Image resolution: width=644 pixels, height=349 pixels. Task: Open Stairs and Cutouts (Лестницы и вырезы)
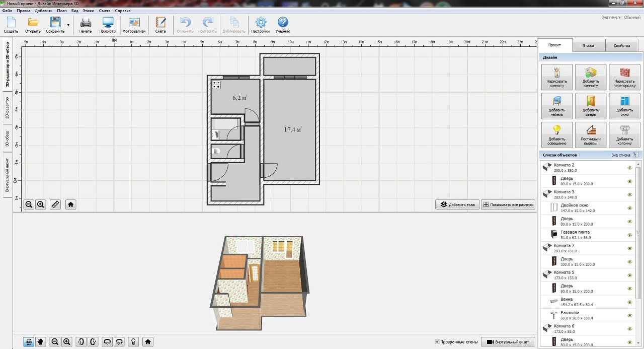click(x=590, y=134)
